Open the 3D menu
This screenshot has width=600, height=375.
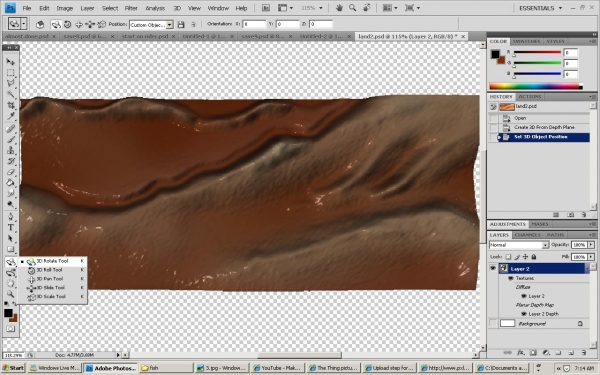tap(177, 8)
